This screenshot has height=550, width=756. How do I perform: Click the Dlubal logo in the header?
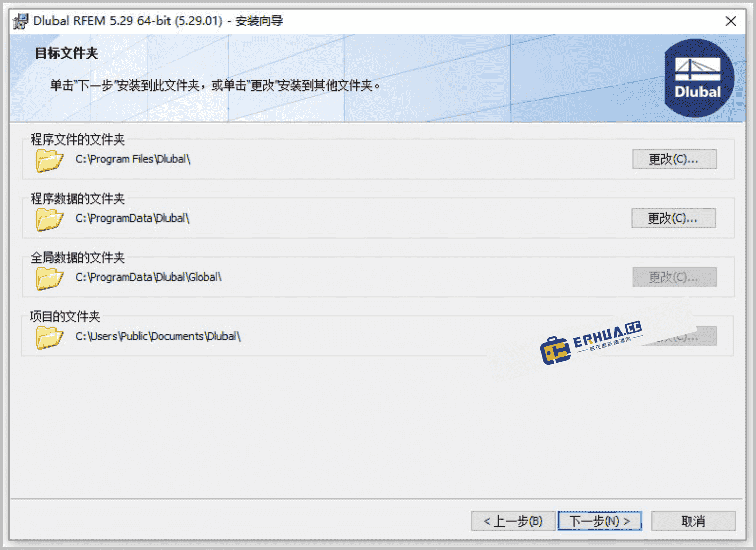(698, 78)
